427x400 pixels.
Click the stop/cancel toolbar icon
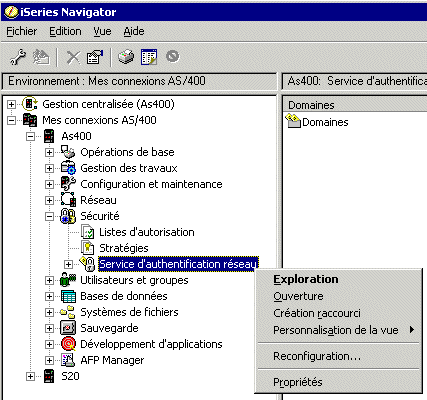coord(172,56)
